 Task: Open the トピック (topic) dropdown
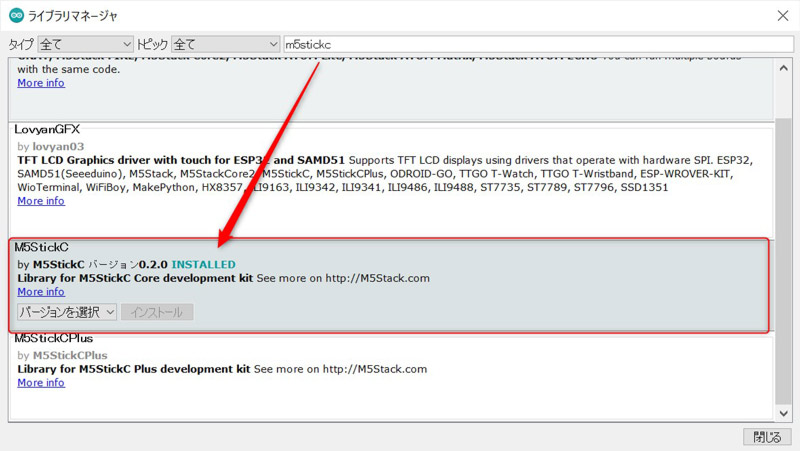[x=226, y=44]
